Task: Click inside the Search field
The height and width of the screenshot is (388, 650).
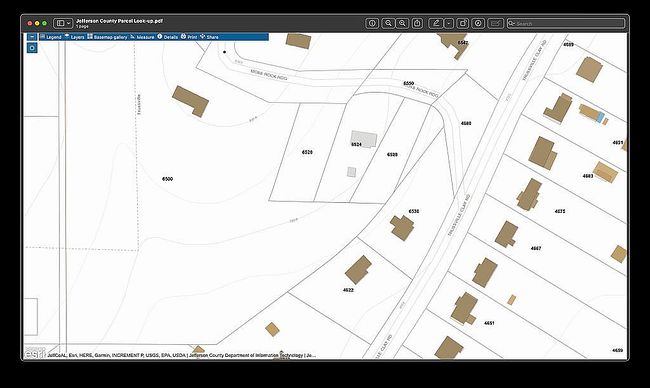Action: coord(566,23)
